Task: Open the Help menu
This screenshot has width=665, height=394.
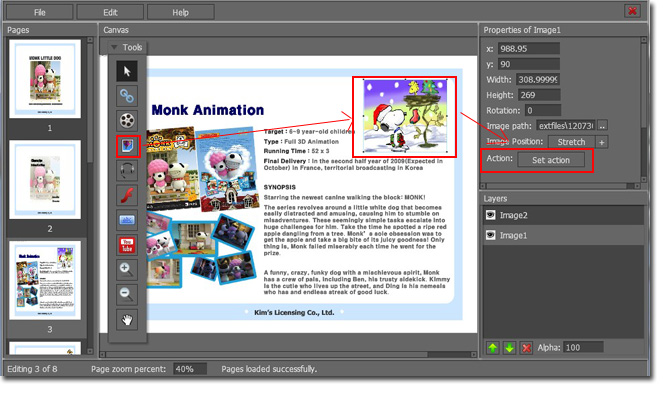Action: [x=181, y=12]
